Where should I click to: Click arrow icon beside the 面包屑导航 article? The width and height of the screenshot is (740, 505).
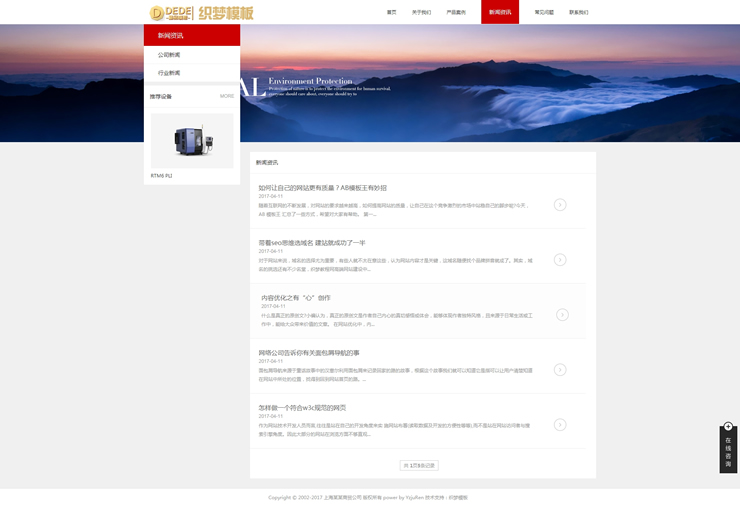click(x=560, y=369)
